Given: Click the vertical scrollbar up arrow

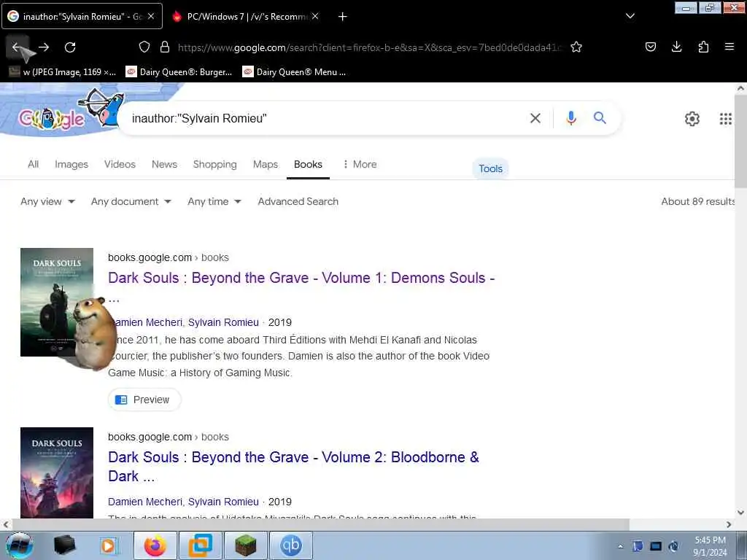Looking at the screenshot, I should click(x=741, y=88).
